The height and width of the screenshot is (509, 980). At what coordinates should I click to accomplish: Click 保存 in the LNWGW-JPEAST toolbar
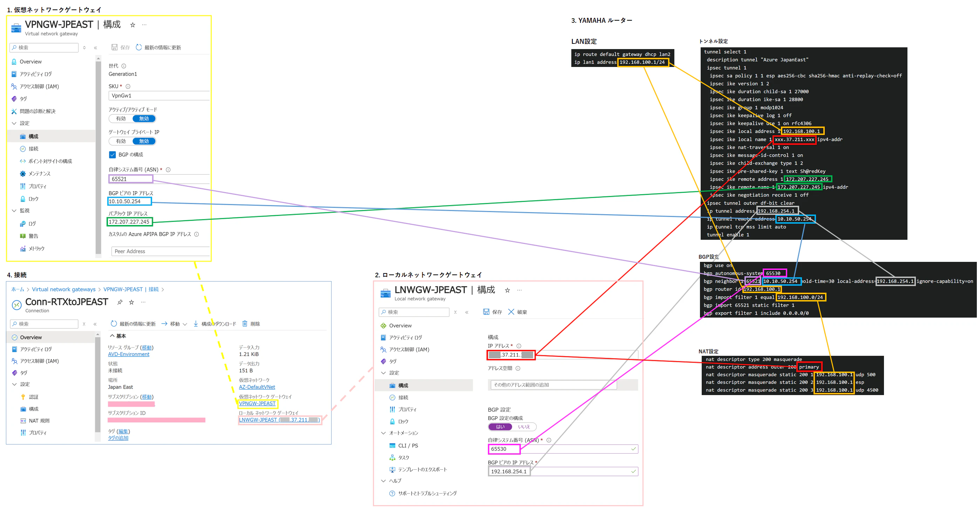492,312
